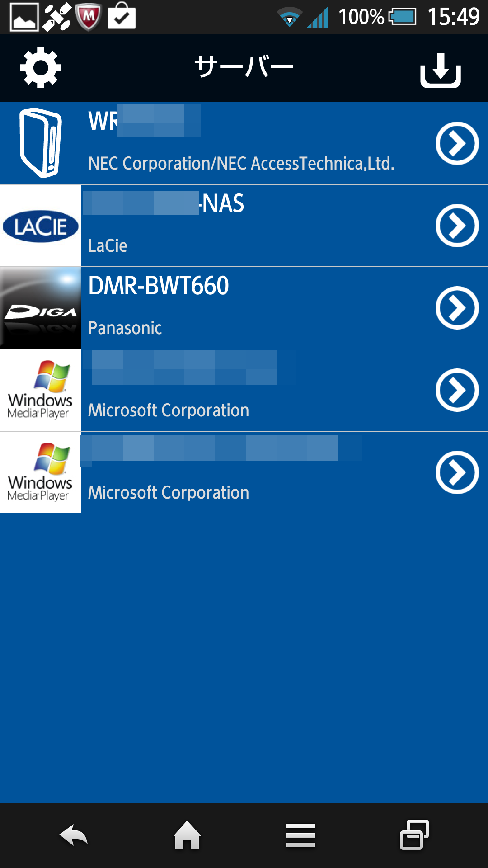
Task: Expand the NEC Corporation server arrow
Action: (457, 143)
